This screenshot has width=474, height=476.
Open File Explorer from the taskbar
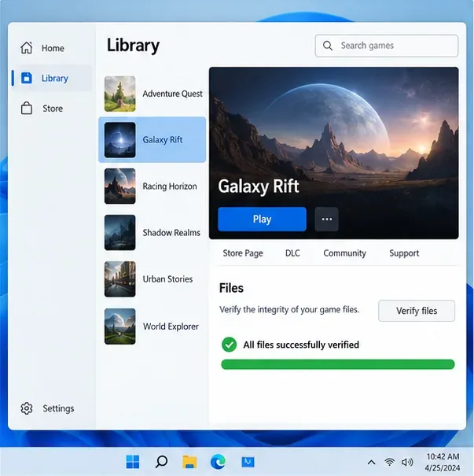(x=189, y=462)
